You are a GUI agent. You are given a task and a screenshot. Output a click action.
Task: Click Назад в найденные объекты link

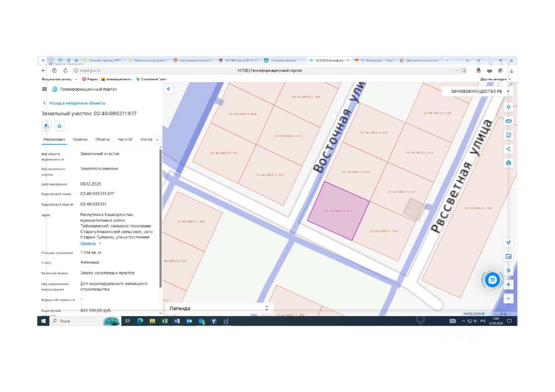coord(74,103)
